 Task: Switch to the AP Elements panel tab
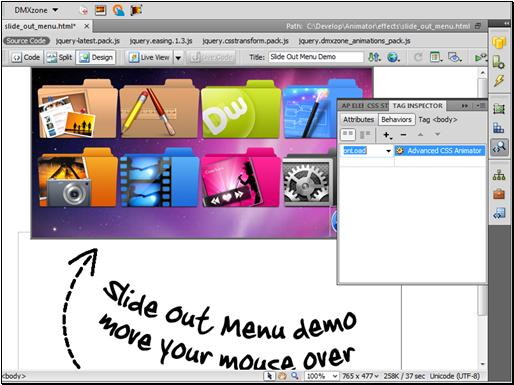tap(352, 106)
